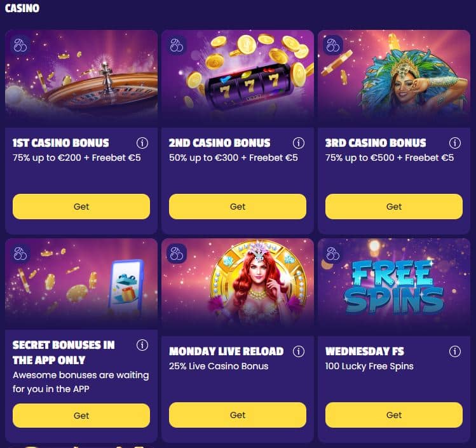The height and width of the screenshot is (448, 476).
Task: View info for Secret Bonuses in the App
Action: [x=142, y=345]
